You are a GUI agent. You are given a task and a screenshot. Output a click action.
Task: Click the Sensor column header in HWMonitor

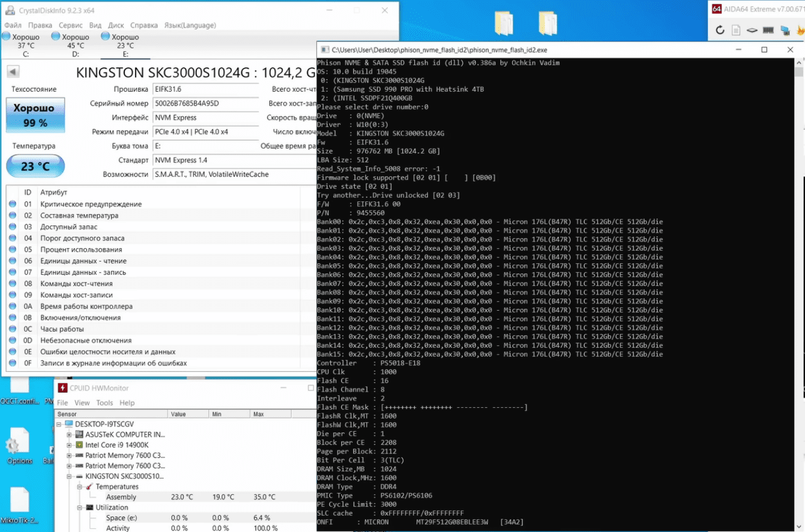[112, 414]
